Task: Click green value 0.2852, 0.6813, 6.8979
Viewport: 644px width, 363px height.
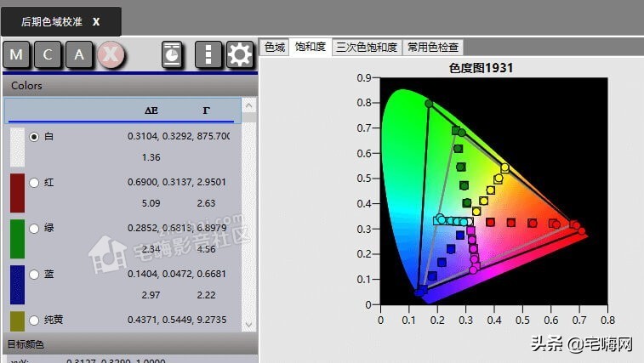Action: (177, 228)
